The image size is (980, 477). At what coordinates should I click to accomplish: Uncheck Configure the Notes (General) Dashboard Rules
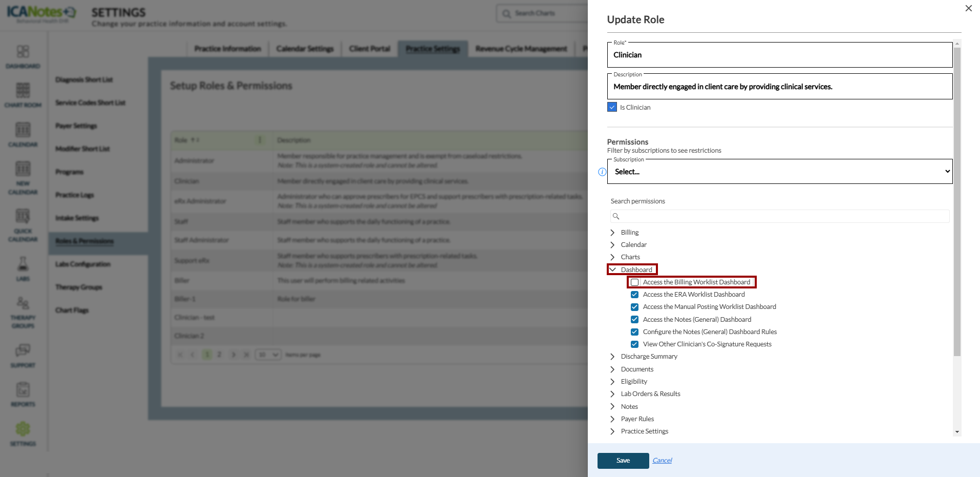(635, 332)
